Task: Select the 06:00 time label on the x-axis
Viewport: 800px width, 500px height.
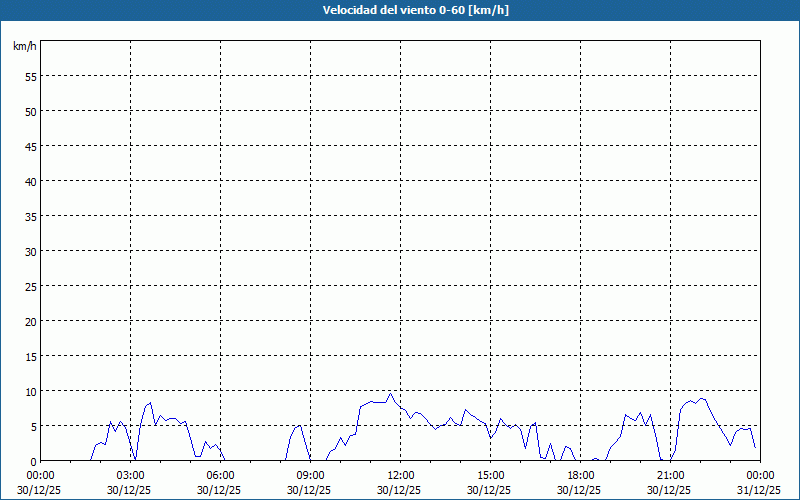Action: (220, 474)
